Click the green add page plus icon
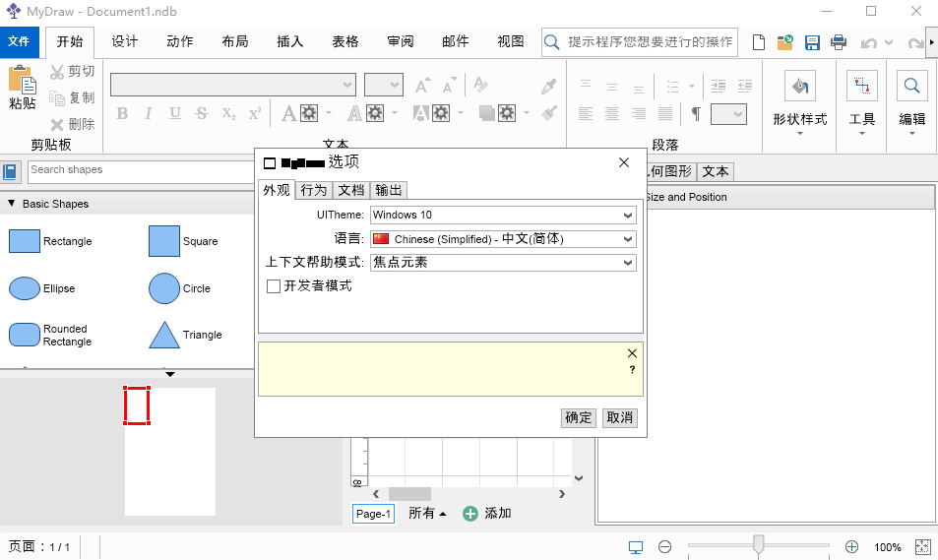This screenshot has height=560, width=938. tap(470, 514)
